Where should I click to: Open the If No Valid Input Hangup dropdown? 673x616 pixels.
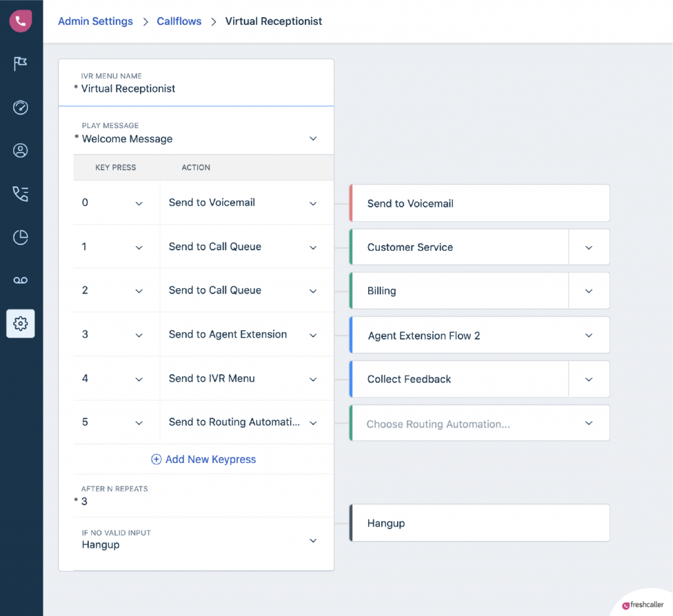[312, 540]
